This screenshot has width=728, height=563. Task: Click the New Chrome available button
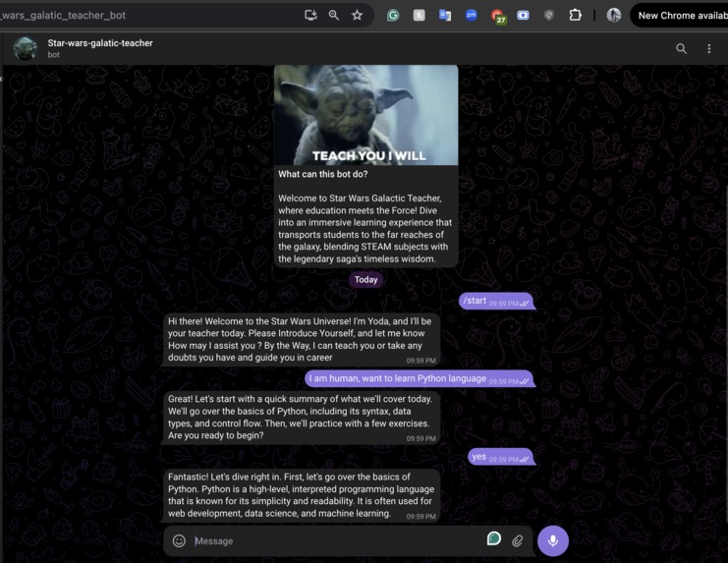point(680,16)
